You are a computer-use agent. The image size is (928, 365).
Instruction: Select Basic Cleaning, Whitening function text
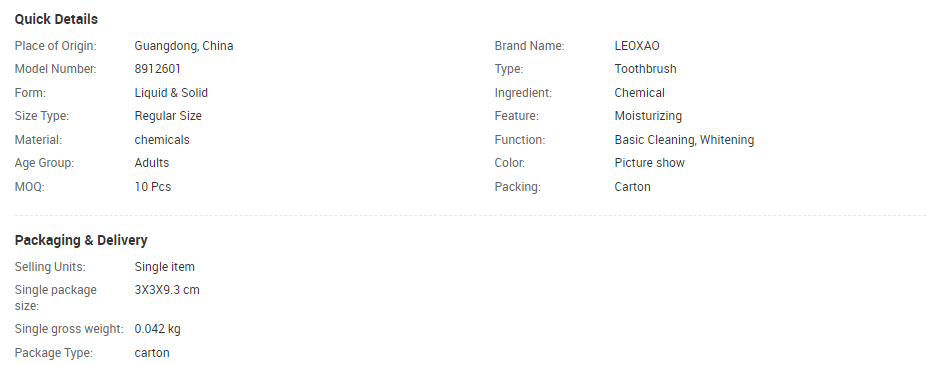pyautogui.click(x=684, y=140)
